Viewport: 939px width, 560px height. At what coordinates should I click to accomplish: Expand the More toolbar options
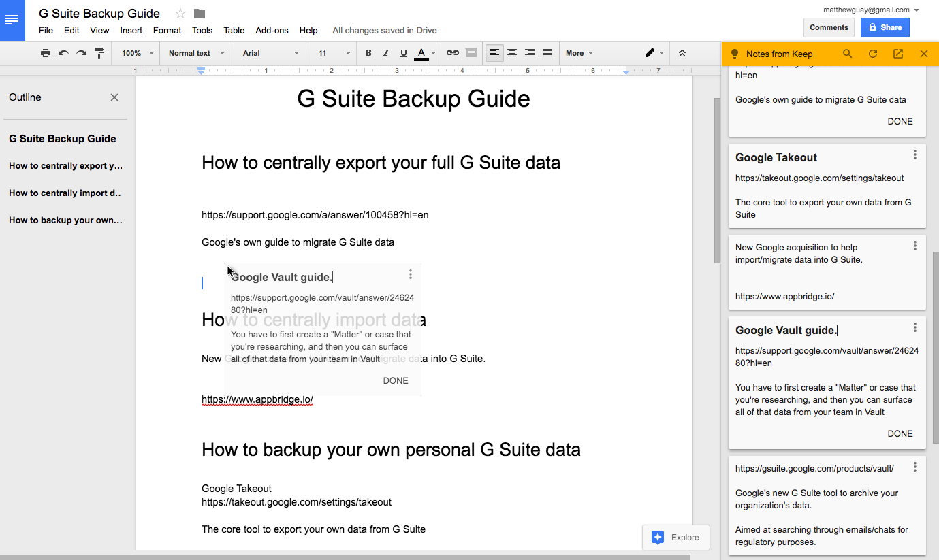(x=579, y=53)
